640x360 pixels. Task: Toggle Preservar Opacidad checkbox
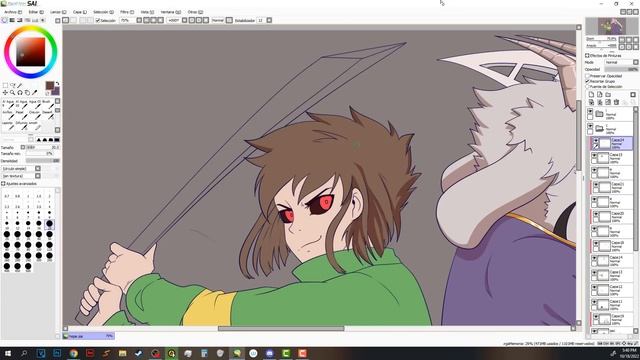pos(588,76)
